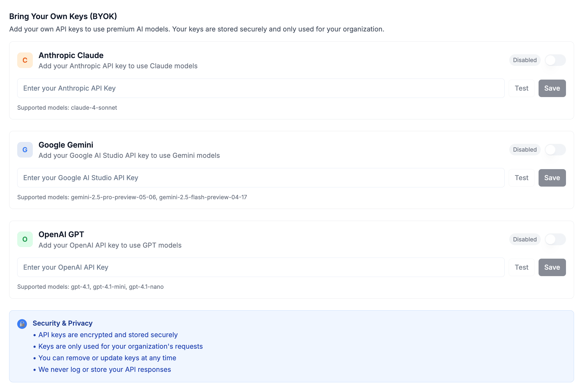Click the Google AI Studio API Key field
584x392 pixels.
click(x=261, y=178)
